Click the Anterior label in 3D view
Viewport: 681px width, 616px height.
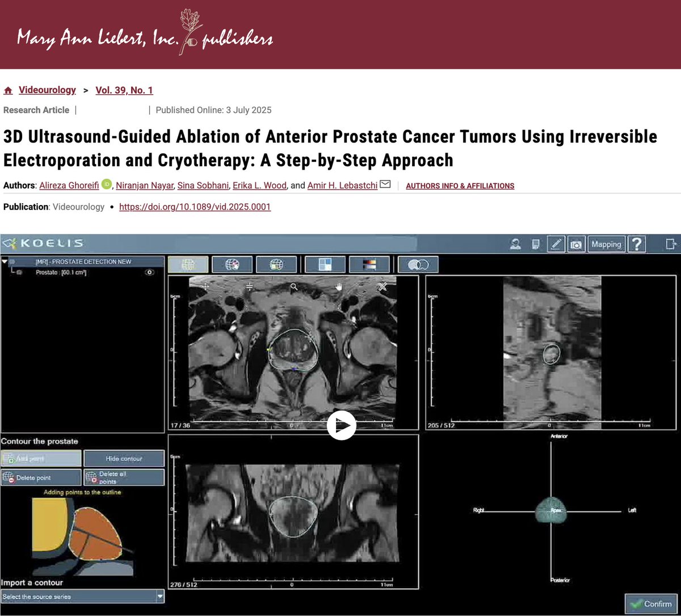559,436
